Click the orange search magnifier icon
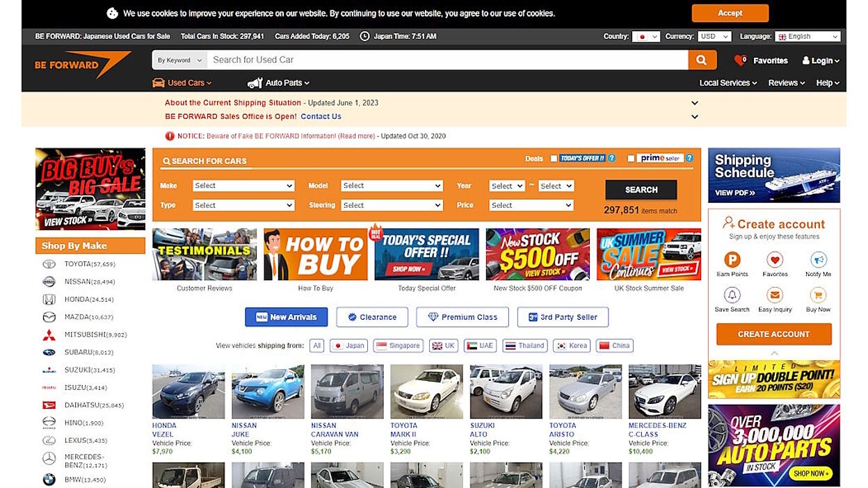 pyautogui.click(x=702, y=60)
